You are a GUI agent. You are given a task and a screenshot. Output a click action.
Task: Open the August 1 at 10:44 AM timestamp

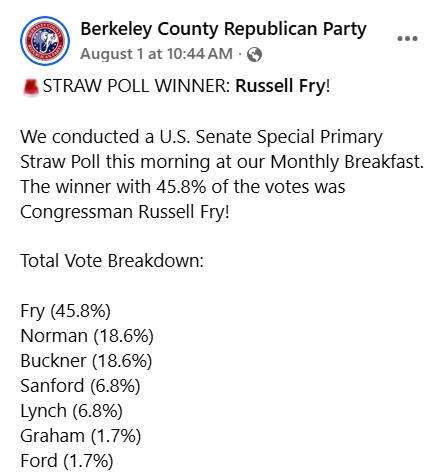(x=156, y=54)
